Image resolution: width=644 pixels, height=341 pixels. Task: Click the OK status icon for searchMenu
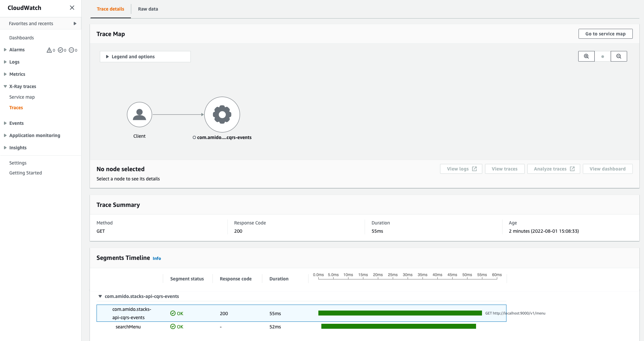(173, 326)
